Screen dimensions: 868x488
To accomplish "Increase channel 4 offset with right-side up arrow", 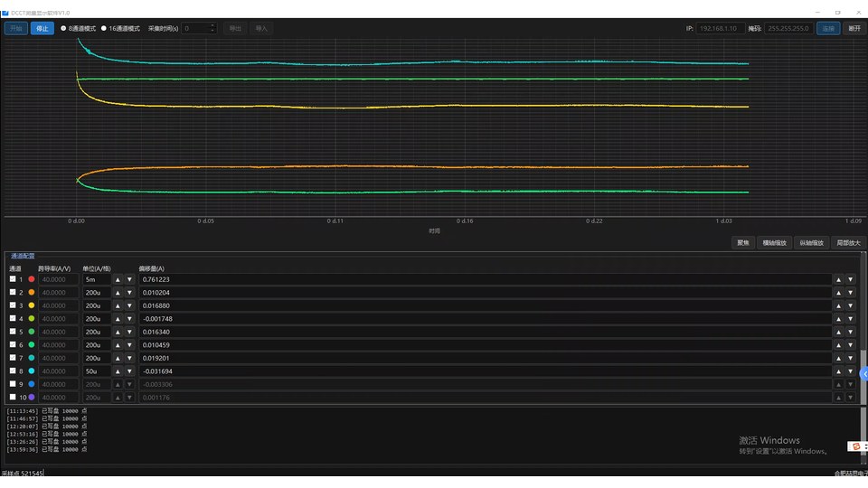I will pos(839,319).
